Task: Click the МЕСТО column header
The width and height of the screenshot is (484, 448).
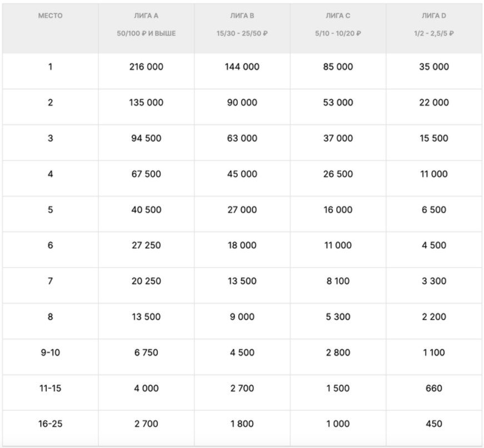Action: coord(50,16)
